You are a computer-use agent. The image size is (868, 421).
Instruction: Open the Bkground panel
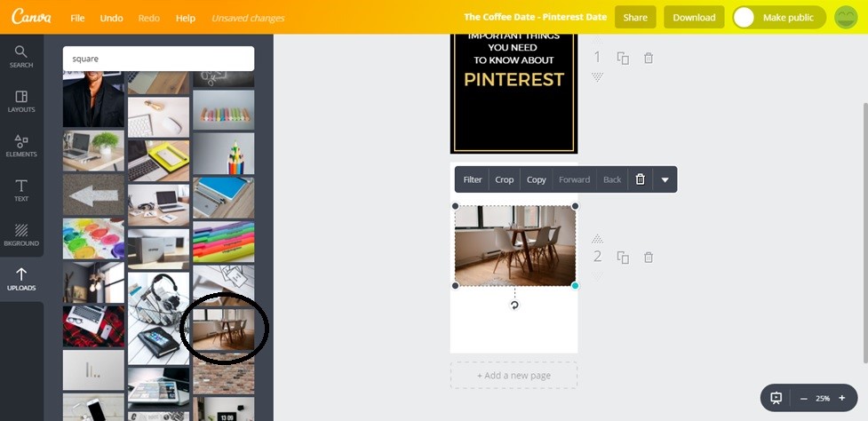pos(21,234)
